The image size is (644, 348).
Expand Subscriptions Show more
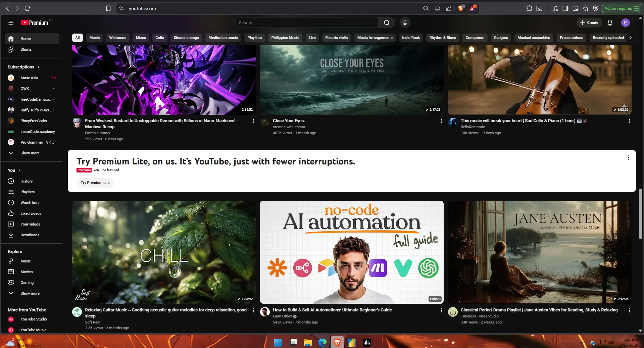coord(32,153)
